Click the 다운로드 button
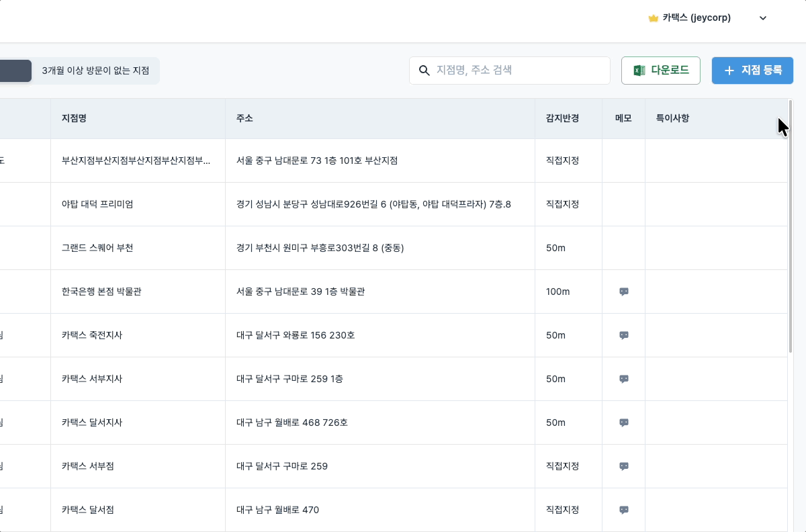The height and width of the screenshot is (532, 806). click(x=660, y=70)
